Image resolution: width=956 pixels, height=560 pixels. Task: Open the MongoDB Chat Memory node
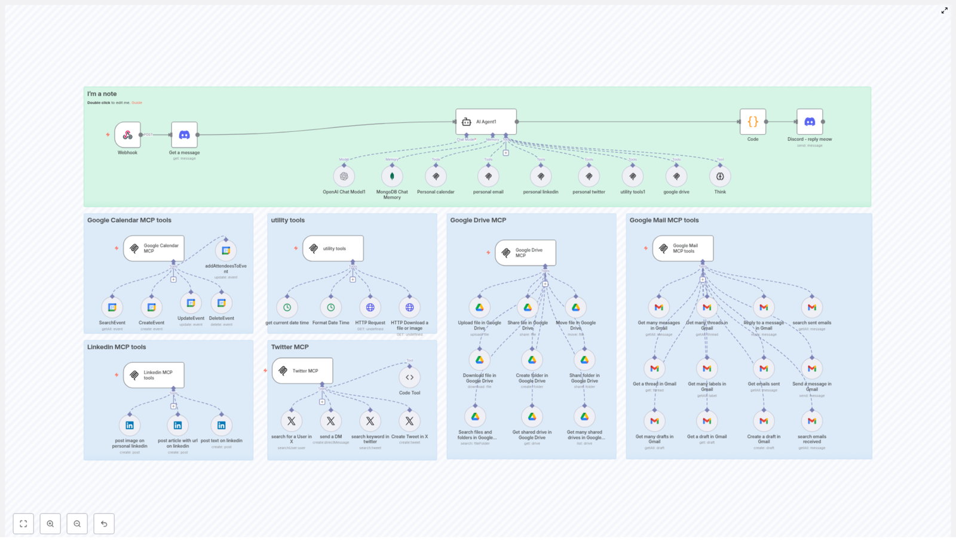click(x=392, y=176)
